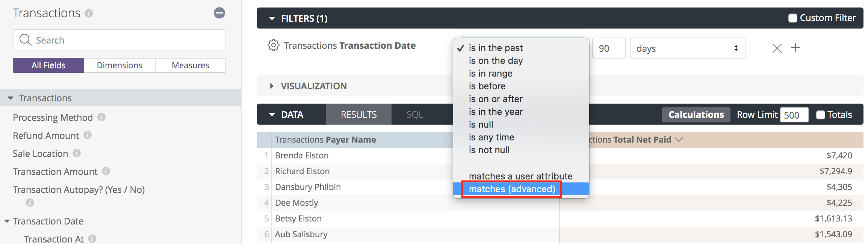
Task: Switch to the SQL tab
Action: click(415, 114)
